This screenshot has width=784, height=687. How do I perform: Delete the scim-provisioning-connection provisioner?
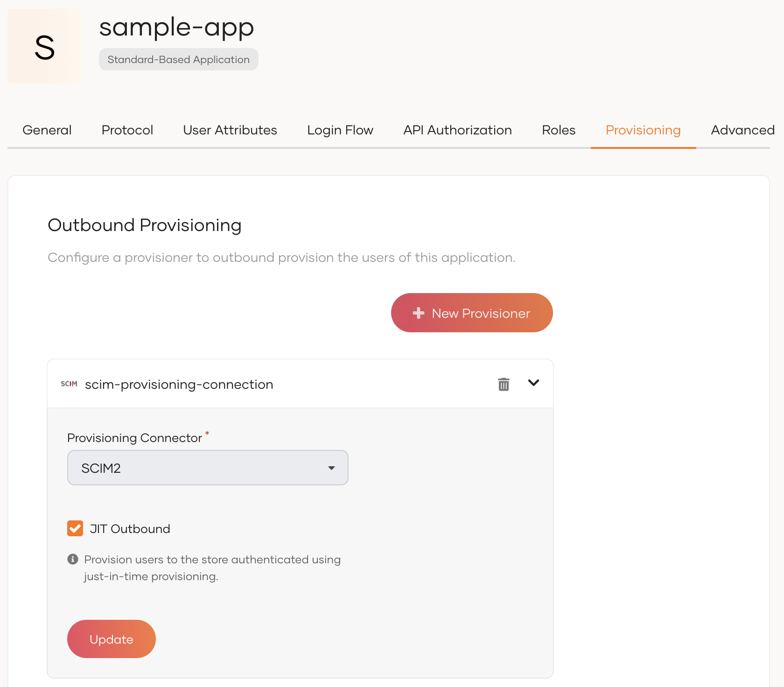504,384
